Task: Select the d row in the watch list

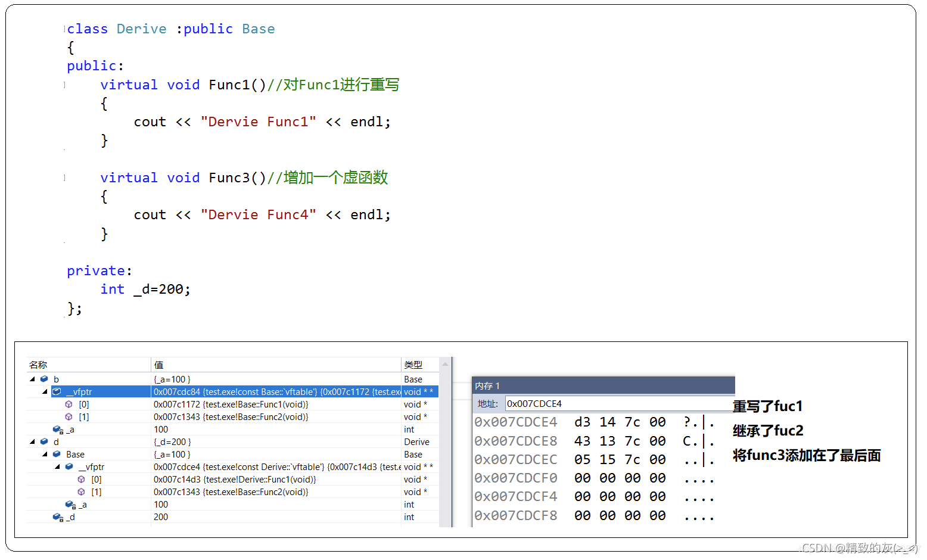Action: point(233,441)
